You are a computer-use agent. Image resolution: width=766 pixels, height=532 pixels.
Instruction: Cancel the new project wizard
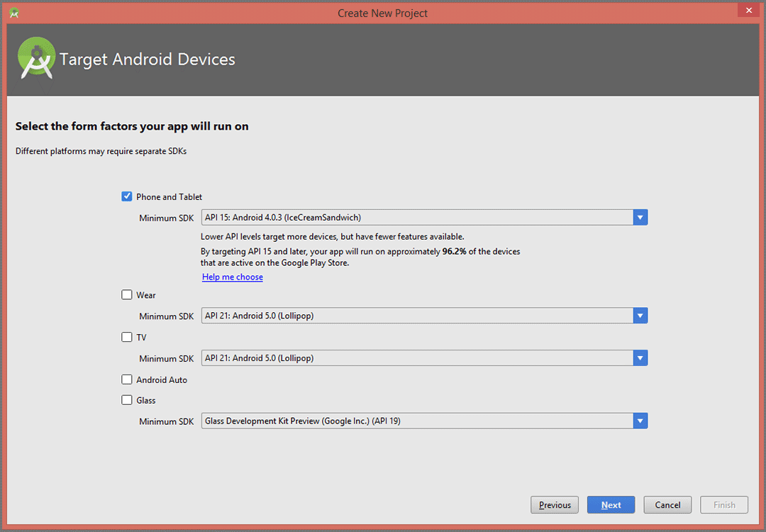point(667,504)
